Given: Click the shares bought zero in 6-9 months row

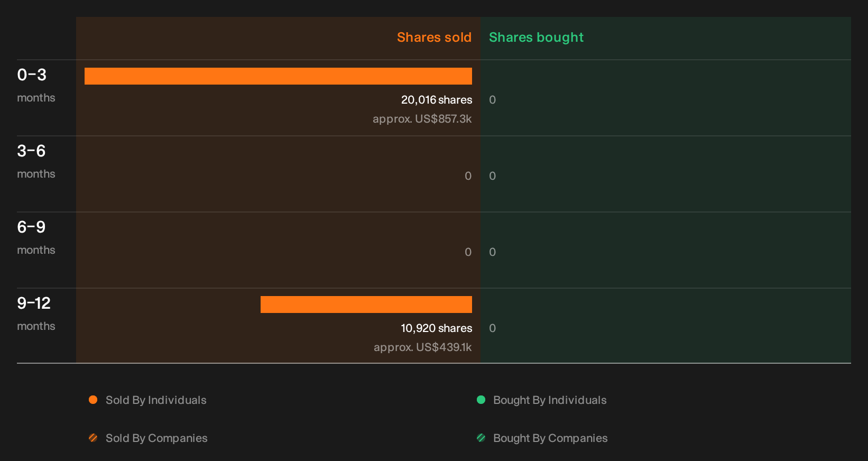Looking at the screenshot, I should (492, 252).
